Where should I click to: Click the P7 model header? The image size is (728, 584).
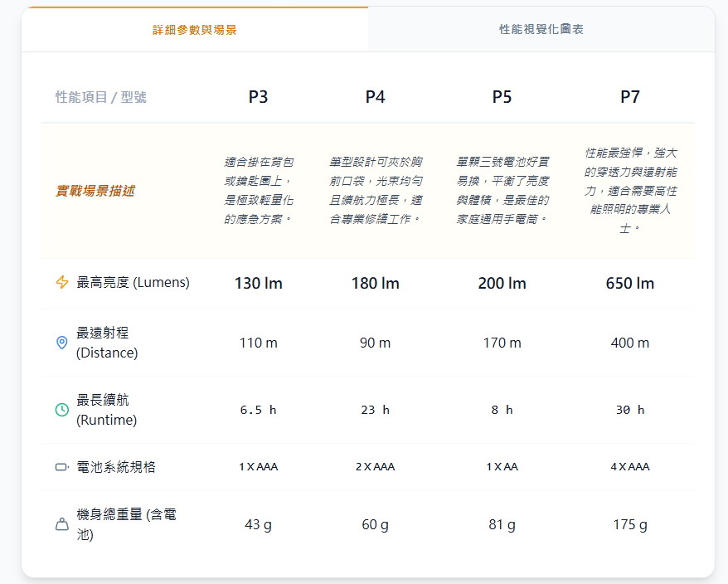(630, 97)
